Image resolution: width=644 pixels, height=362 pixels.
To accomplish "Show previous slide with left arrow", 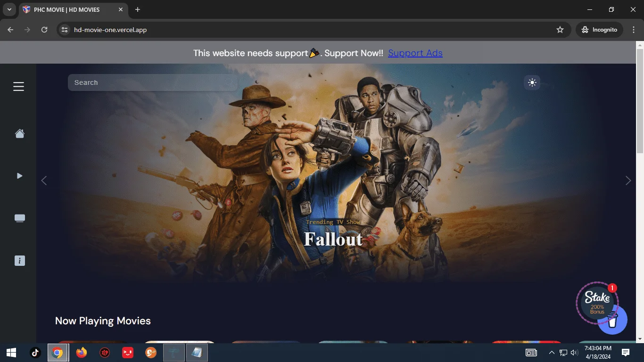I will [x=44, y=181].
